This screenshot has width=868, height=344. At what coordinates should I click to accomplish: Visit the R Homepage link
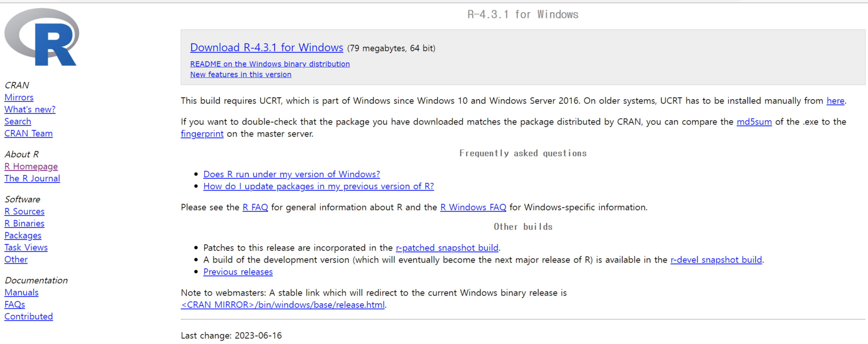pos(31,167)
